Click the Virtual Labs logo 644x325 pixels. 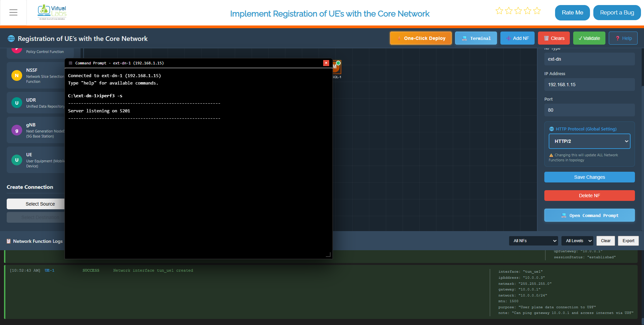[52, 12]
